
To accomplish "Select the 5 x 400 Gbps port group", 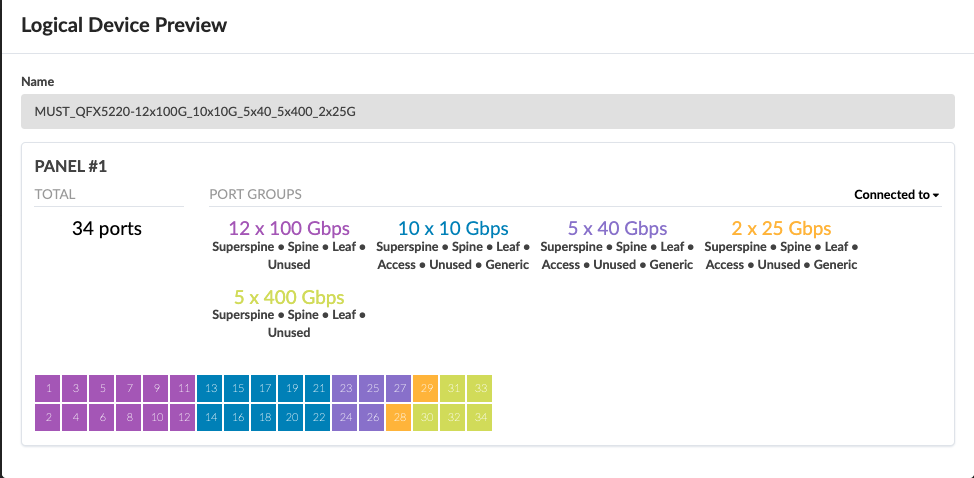I will click(289, 297).
